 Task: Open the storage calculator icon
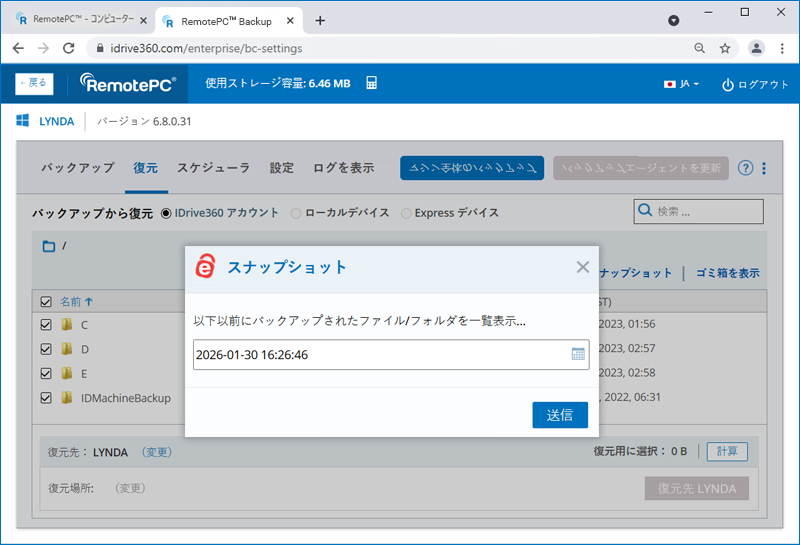(371, 83)
